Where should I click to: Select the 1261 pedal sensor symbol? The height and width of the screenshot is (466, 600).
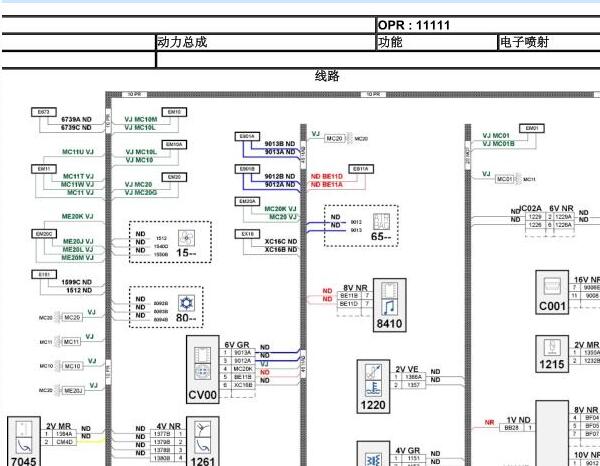coord(202,442)
